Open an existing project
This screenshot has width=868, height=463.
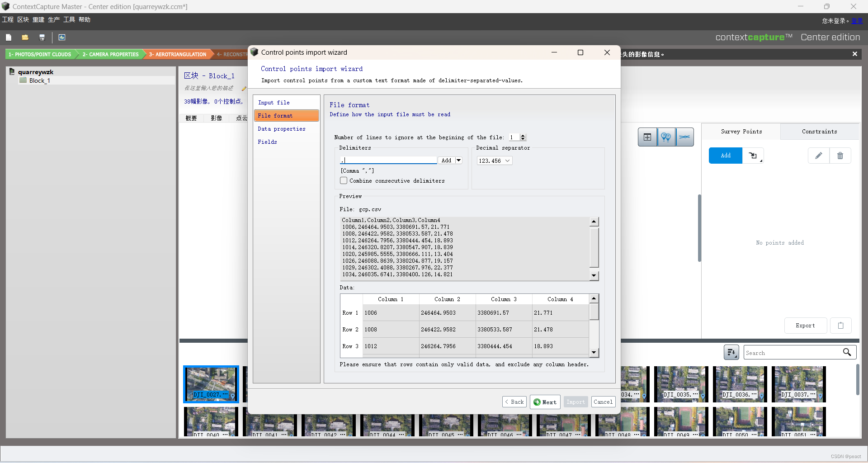[25, 37]
